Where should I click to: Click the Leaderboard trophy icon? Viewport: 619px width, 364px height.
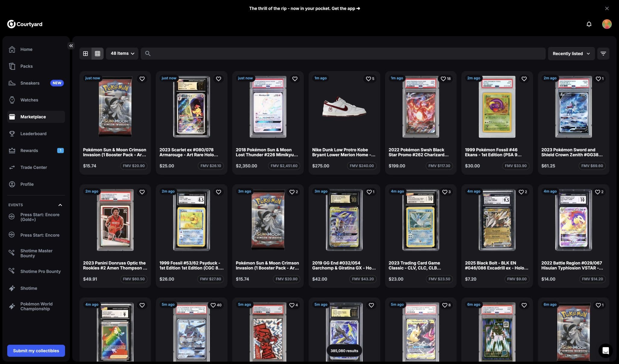point(12,134)
